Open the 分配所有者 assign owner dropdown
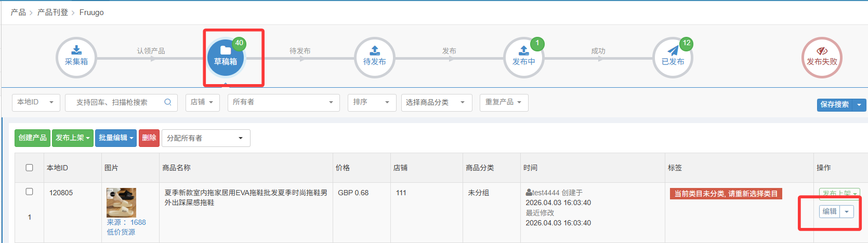The height and width of the screenshot is (243, 868). click(x=206, y=138)
